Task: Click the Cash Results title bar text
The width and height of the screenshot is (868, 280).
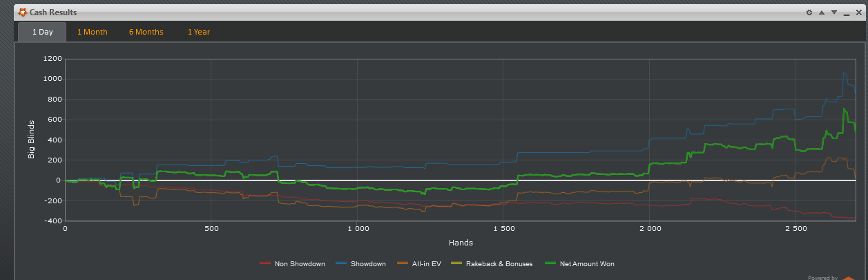Action: click(x=53, y=12)
